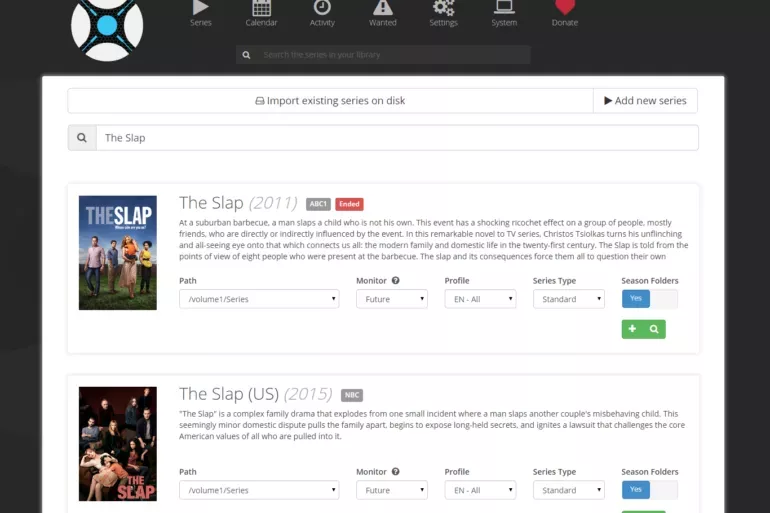Image resolution: width=770 pixels, height=513 pixels.
Task: Click green add-and-search magnifier for The Slap (2011)
Action: [x=654, y=329]
